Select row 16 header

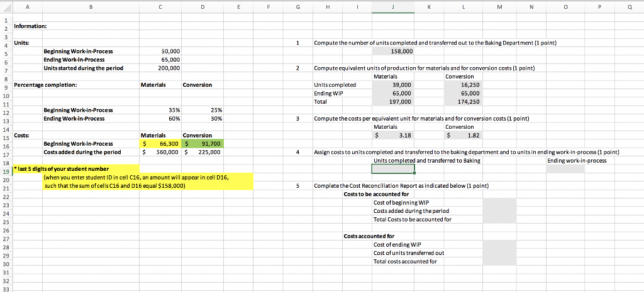click(6, 146)
